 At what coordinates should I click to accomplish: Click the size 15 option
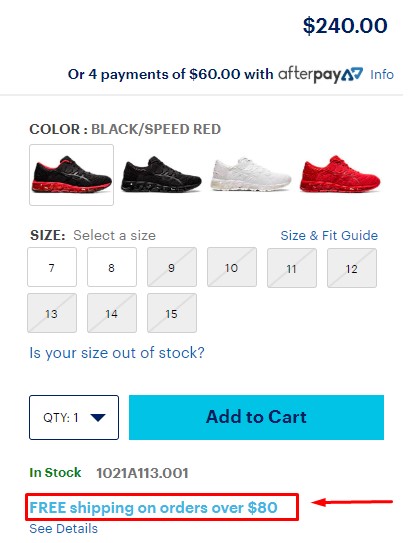[172, 313]
